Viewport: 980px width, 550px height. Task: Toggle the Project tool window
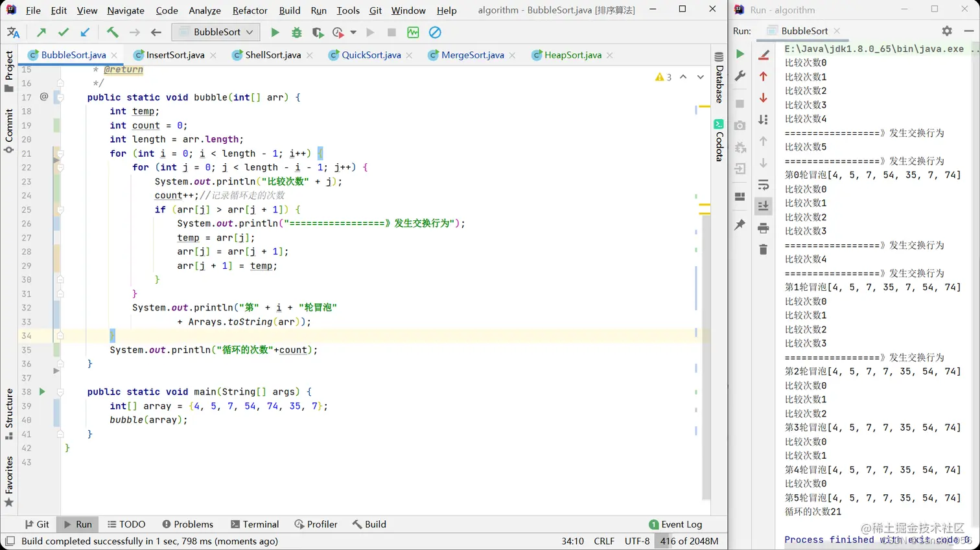[9, 71]
